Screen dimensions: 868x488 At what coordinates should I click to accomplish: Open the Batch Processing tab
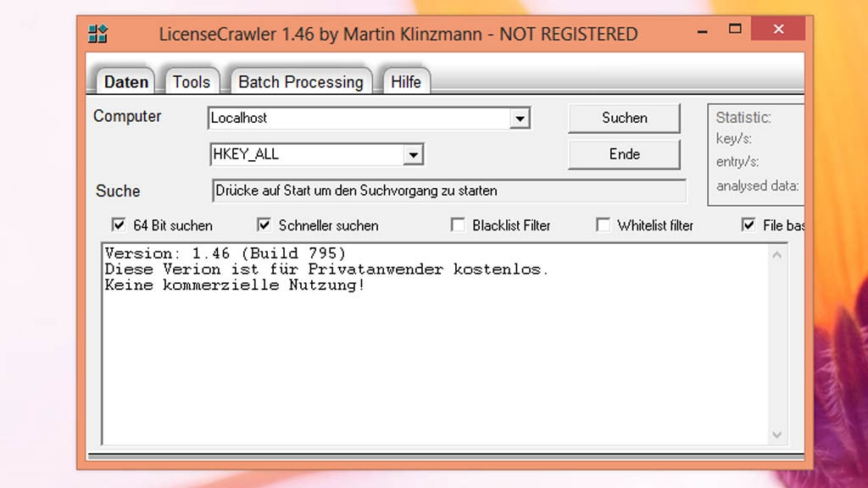coord(301,82)
